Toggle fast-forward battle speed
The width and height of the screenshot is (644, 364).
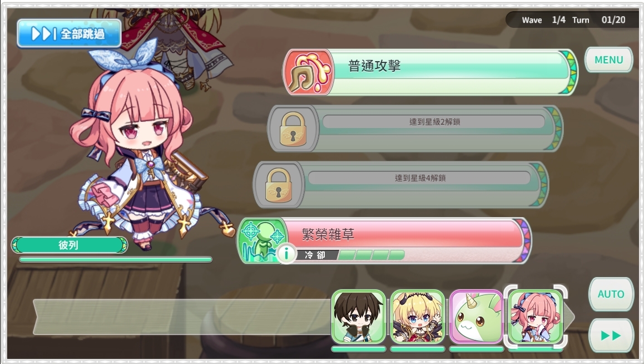click(611, 335)
